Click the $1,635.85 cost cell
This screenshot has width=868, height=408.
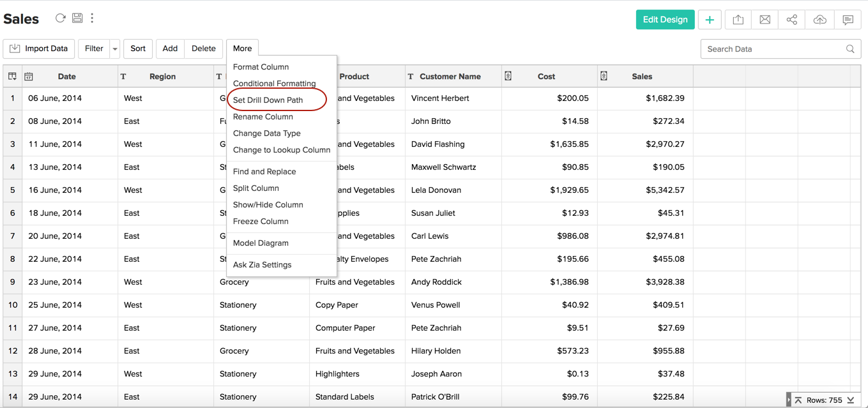549,144
